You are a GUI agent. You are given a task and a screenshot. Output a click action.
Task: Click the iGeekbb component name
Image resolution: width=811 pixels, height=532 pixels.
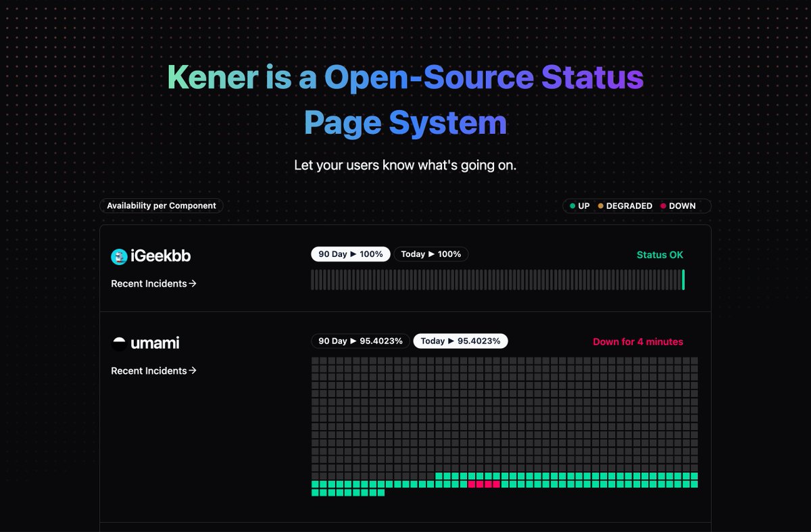(x=161, y=256)
